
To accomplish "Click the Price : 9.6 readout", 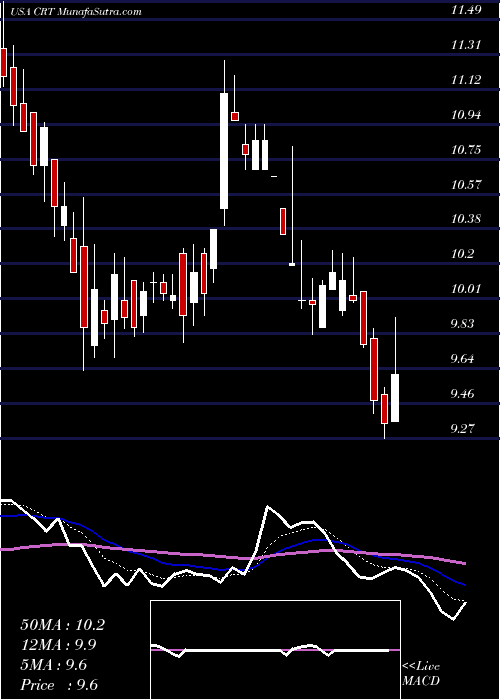I will click(x=59, y=685).
